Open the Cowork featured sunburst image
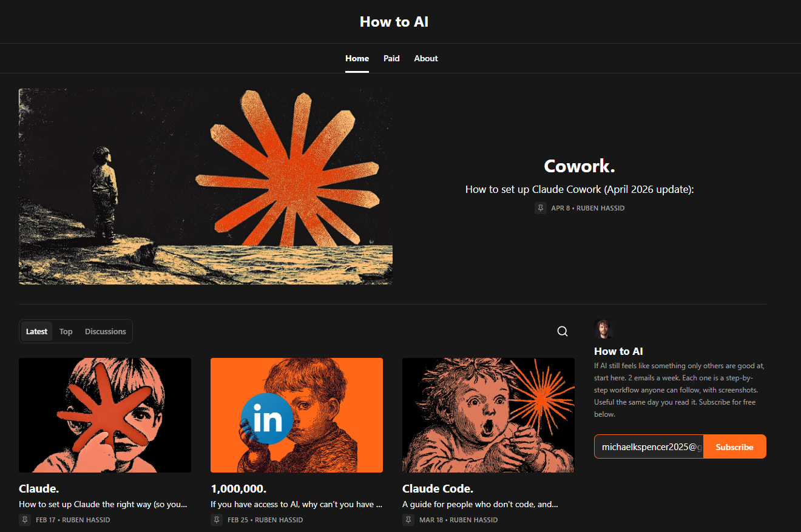 [206, 186]
